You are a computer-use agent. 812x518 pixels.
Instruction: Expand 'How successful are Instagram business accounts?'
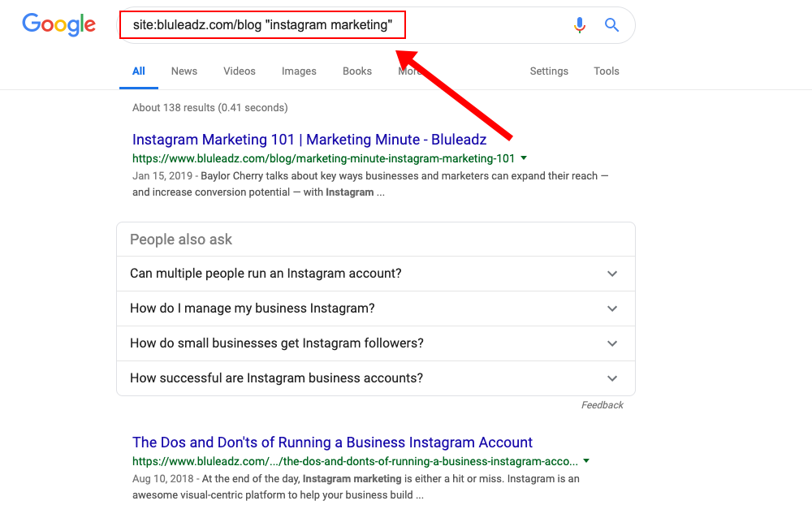(x=376, y=378)
